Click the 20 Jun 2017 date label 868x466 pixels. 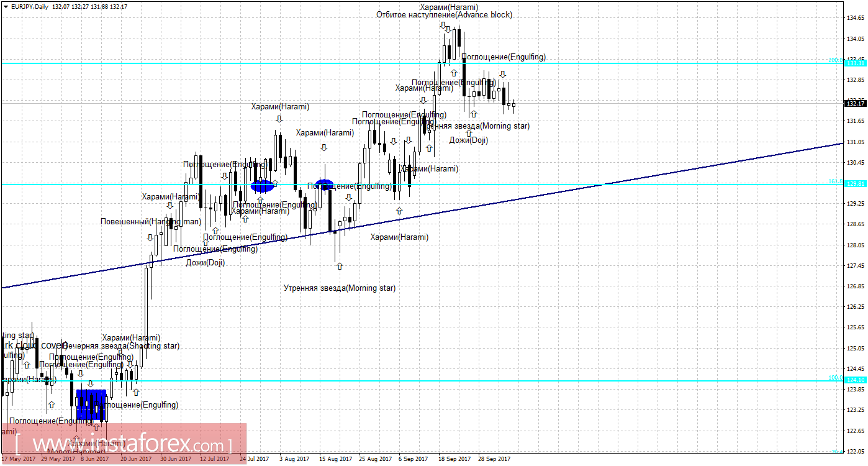(x=137, y=459)
